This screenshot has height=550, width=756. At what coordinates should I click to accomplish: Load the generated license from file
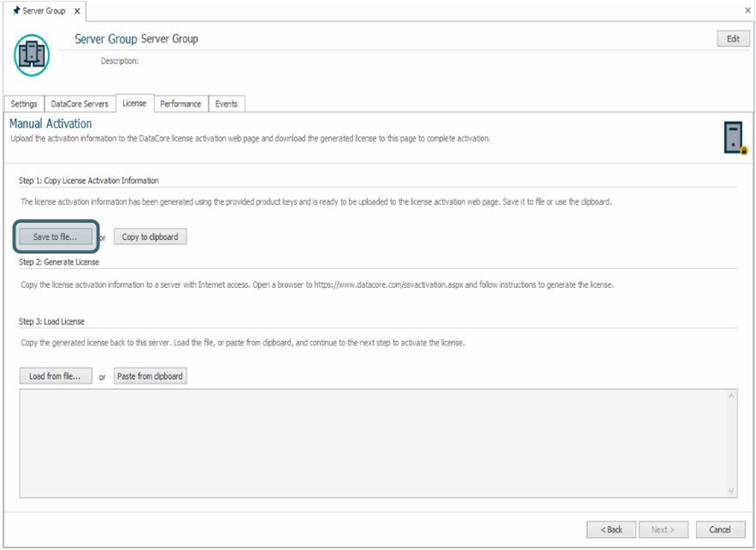click(x=55, y=376)
